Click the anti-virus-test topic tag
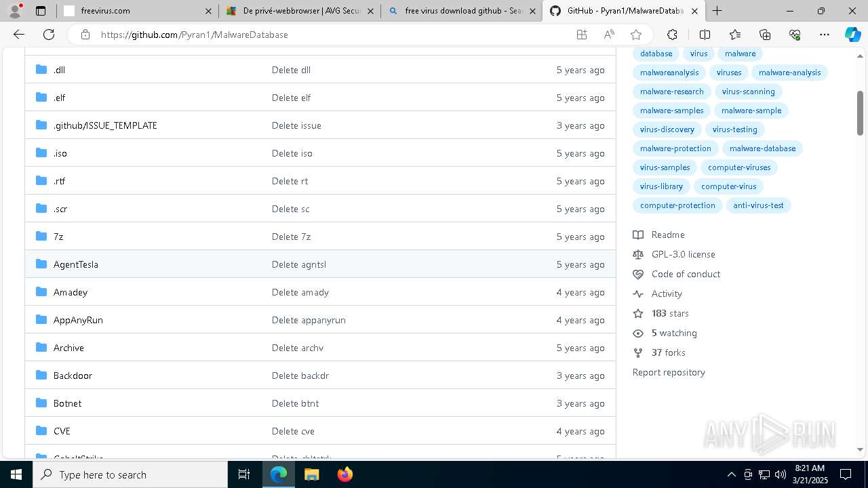 (x=758, y=205)
